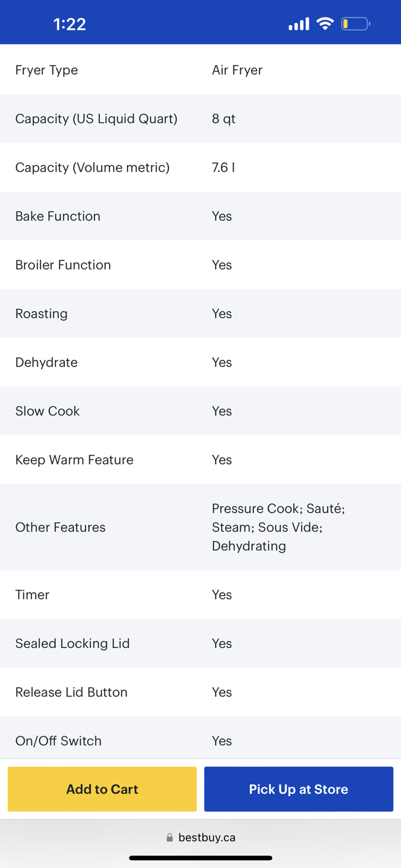Tap the Wi-Fi status icon
The width and height of the screenshot is (401, 868).
[x=325, y=24]
